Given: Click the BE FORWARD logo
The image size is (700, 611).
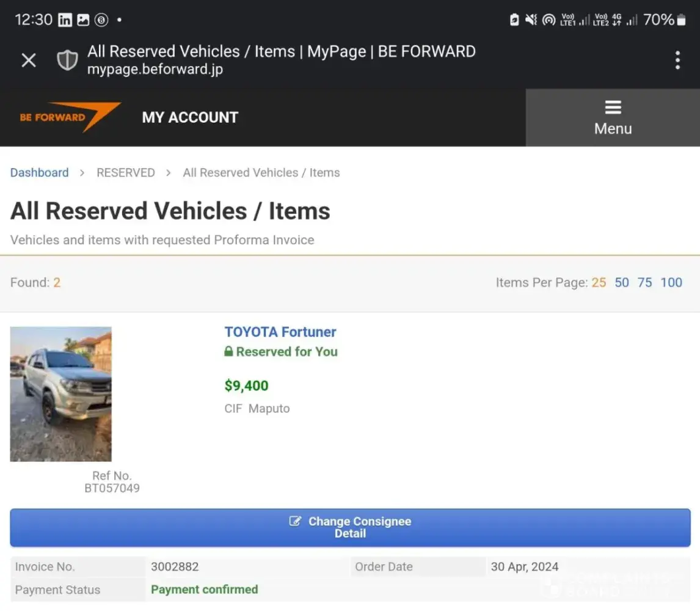Looking at the screenshot, I should click(x=70, y=117).
